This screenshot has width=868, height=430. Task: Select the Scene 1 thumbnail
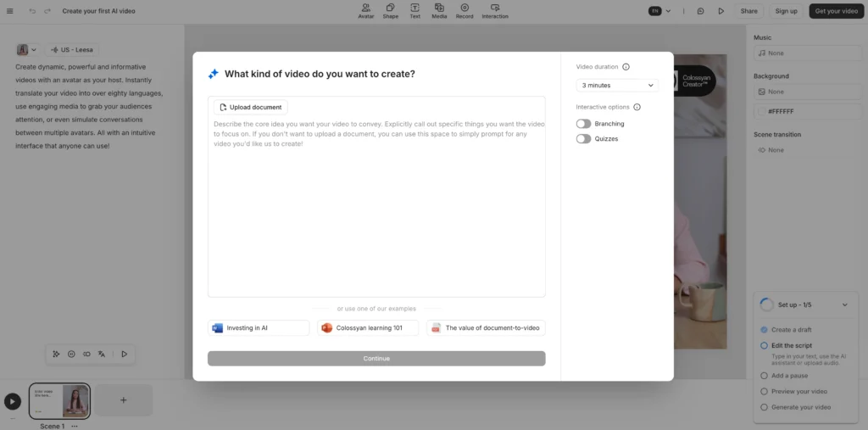coord(60,400)
